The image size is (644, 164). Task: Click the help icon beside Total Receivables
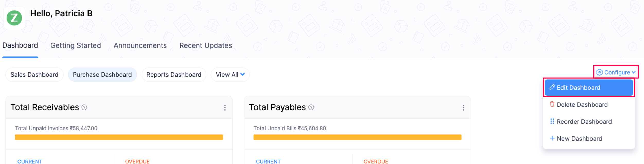[x=84, y=107]
